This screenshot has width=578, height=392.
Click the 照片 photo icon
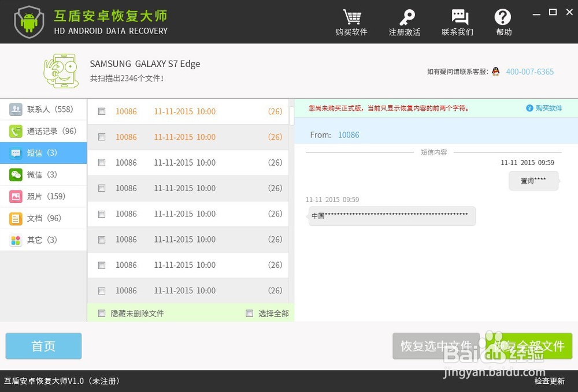[16, 196]
